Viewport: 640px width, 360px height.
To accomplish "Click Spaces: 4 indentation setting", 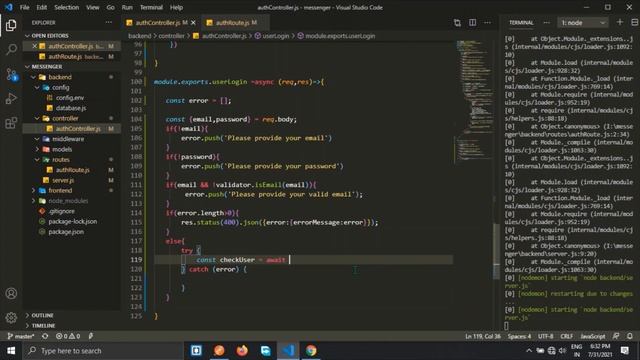I will coord(519,336).
